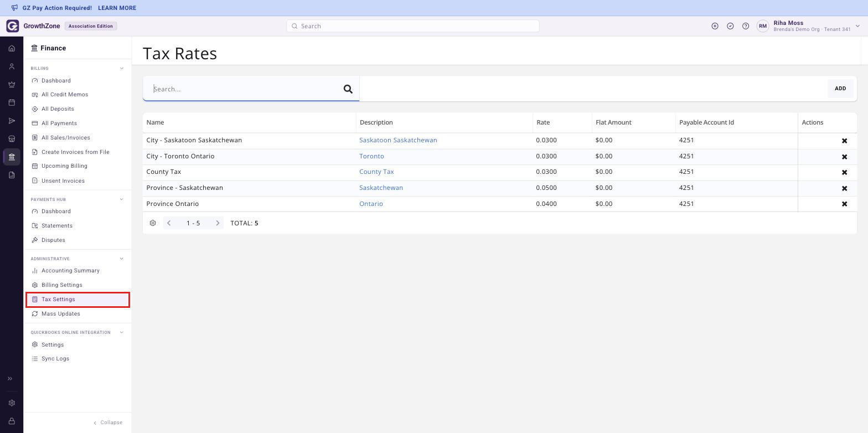Open the checkmark tasks icon in the header
Image resolution: width=868 pixels, height=433 pixels.
point(730,26)
